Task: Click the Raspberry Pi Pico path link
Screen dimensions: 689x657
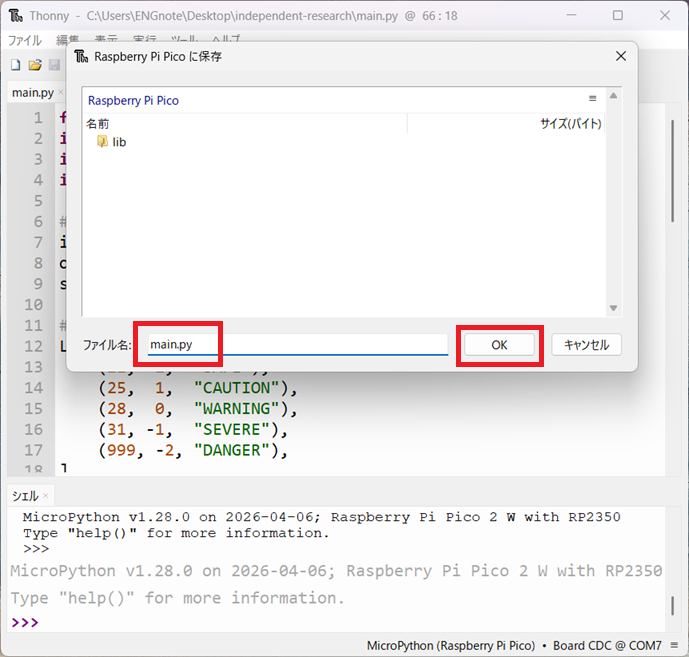Action: 133,101
